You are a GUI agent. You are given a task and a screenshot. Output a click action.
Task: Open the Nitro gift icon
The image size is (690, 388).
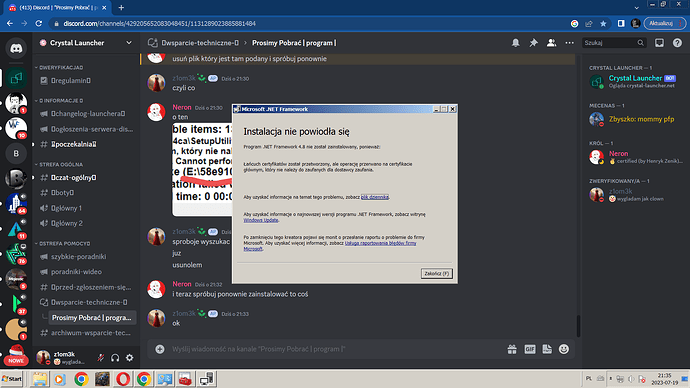coord(512,349)
